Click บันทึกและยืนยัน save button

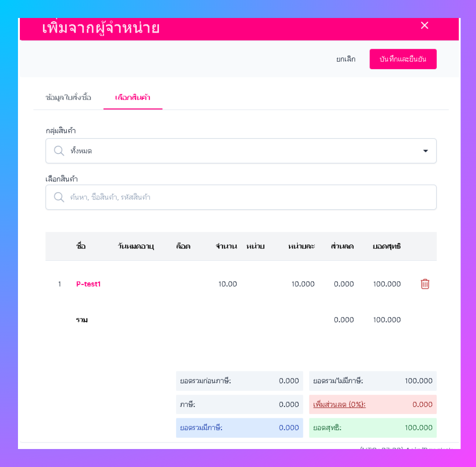coord(403,59)
